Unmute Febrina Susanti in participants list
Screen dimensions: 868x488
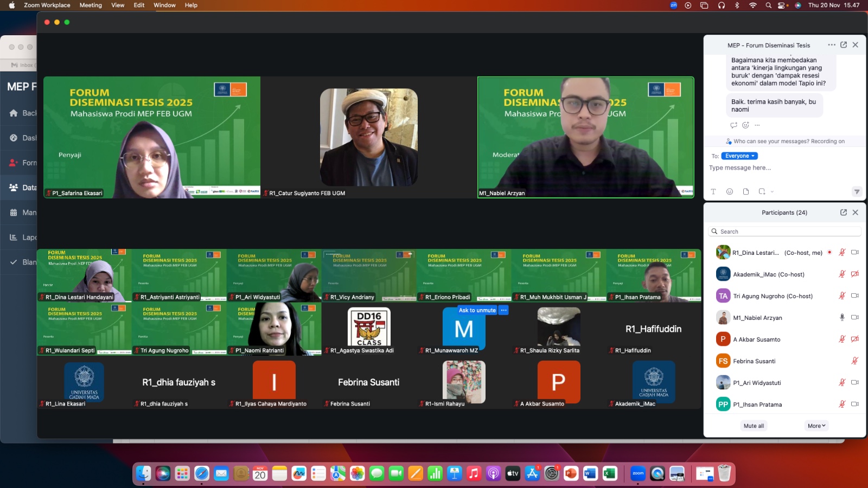coord(855,361)
